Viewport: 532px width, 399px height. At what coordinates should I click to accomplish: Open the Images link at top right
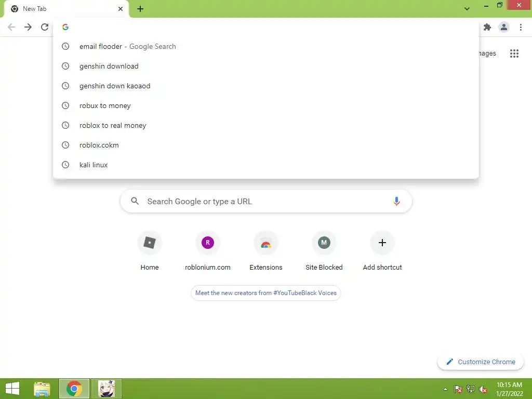[x=487, y=54]
